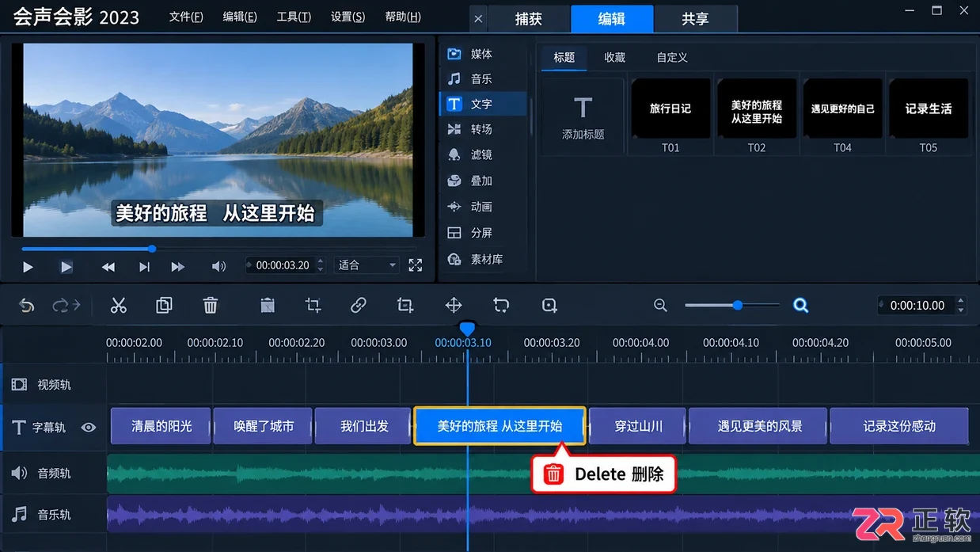980x552 pixels.
Task: Click the copy clip icon
Action: click(164, 306)
